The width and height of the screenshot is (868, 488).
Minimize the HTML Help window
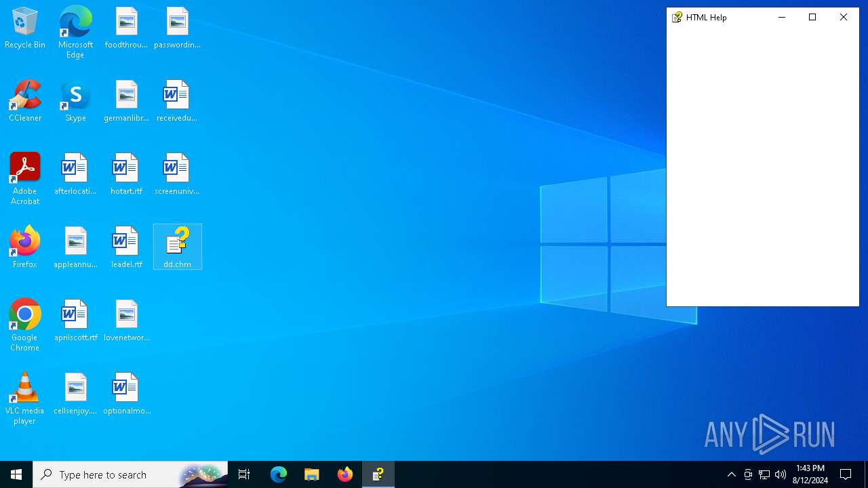click(x=782, y=18)
